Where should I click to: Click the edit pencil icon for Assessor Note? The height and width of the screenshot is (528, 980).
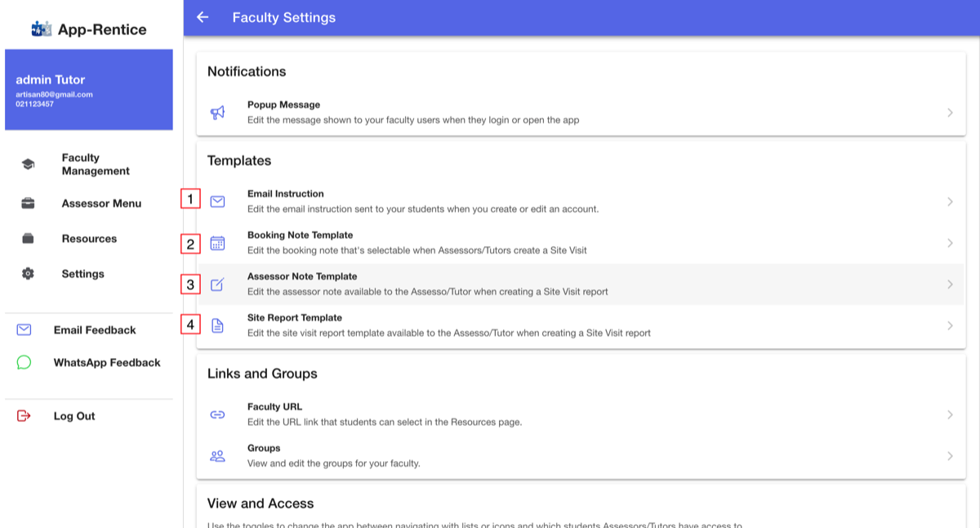pos(217,284)
